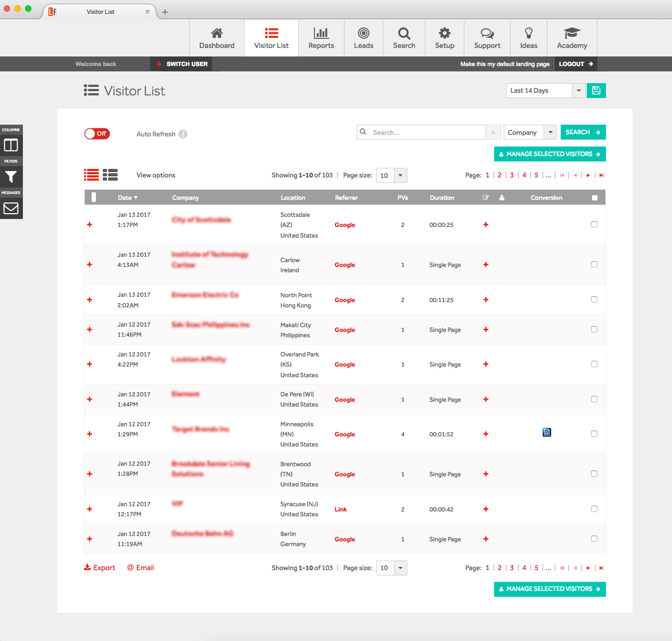The image size is (672, 641).
Task: Go to last page arrow in top pagination
Action: pos(601,175)
